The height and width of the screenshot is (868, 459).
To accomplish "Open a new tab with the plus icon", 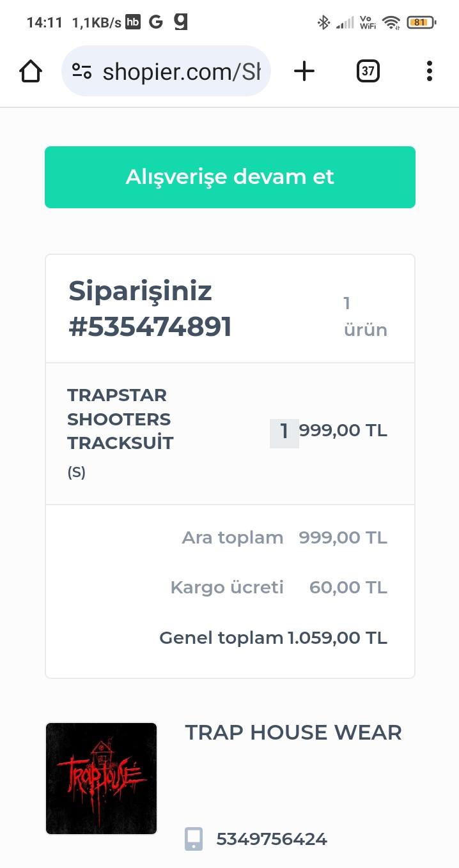I will [304, 71].
